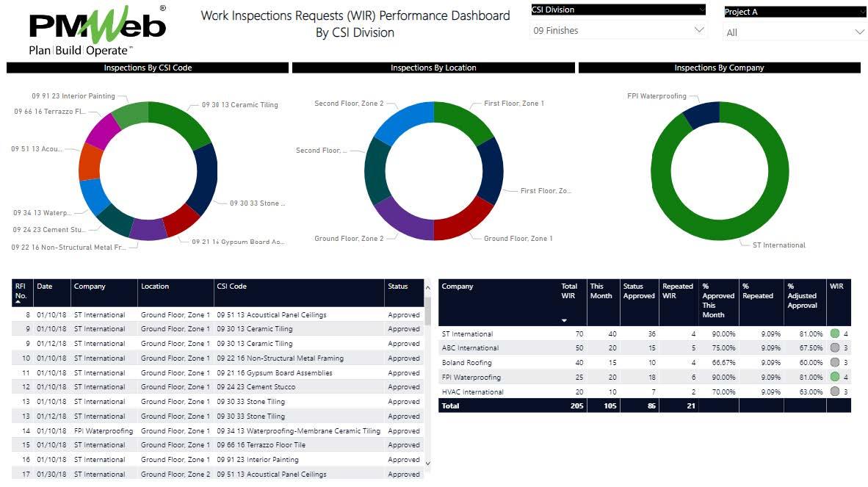Screen dimensions: 868x487
Task: Click the 90.00% value for ST International
Action: (723, 333)
